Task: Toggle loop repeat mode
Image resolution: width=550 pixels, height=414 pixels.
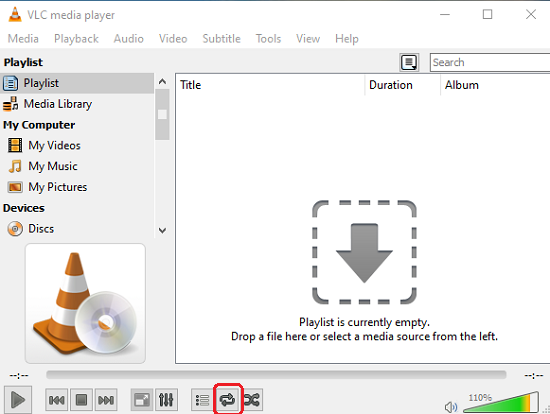Action: (x=227, y=400)
